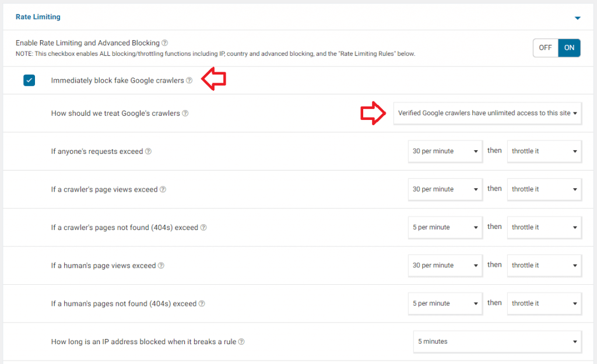Image resolution: width=597 pixels, height=364 pixels.
Task: Open help icon for human's page views
Action: tap(161, 266)
